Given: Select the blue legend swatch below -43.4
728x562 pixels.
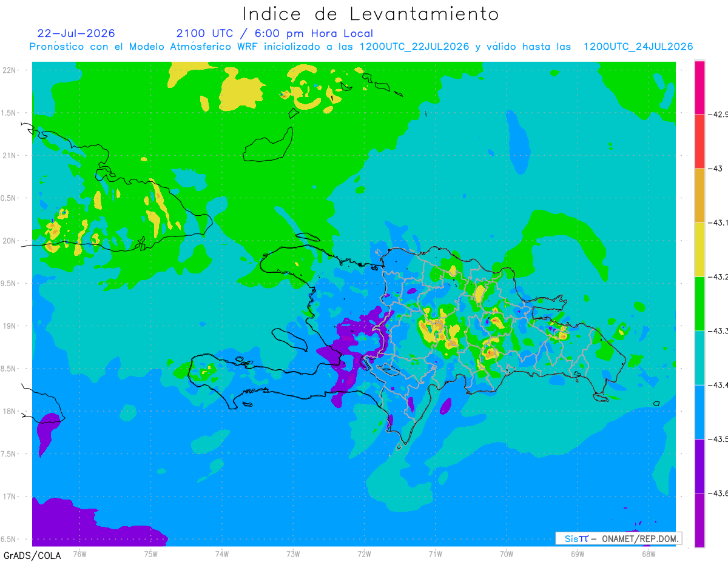Looking at the screenshot, I should [x=699, y=412].
